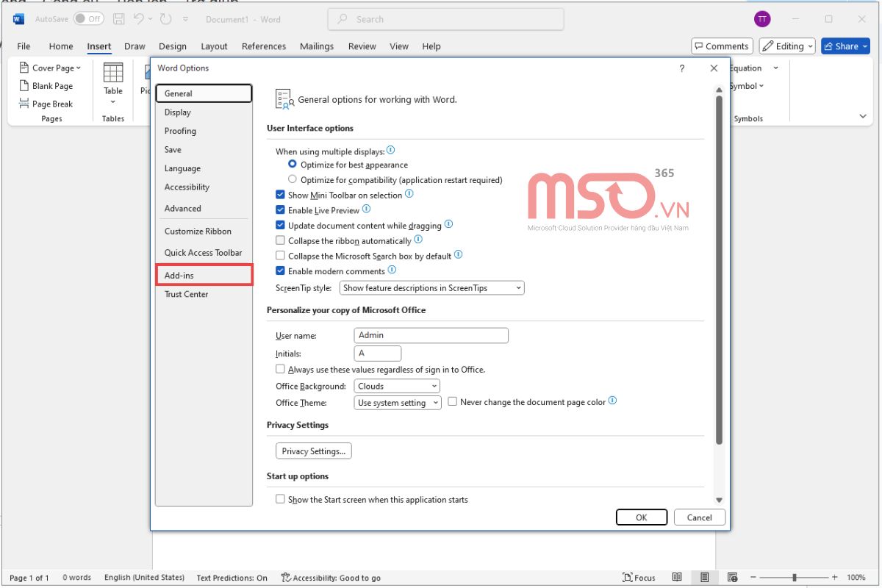
Task: Select Customize Ribbon category
Action: coord(204,231)
